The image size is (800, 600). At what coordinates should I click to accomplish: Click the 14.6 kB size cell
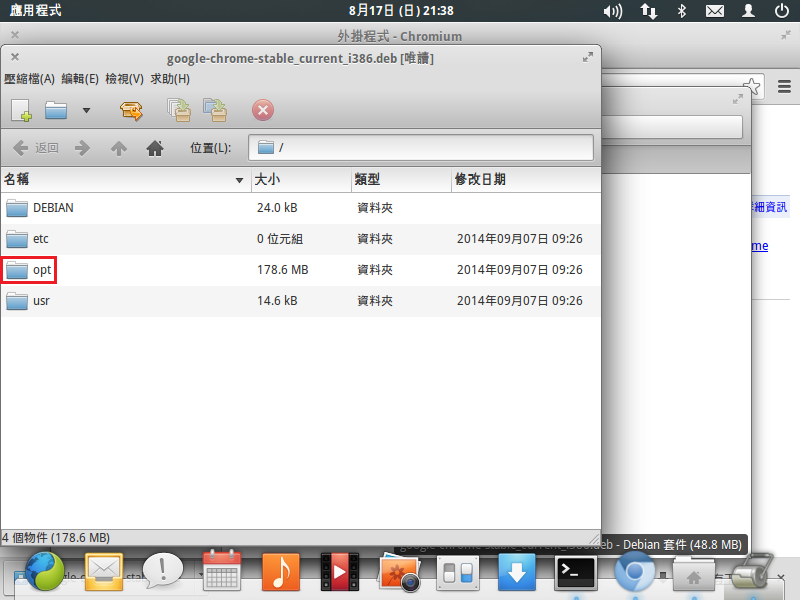[x=277, y=301]
